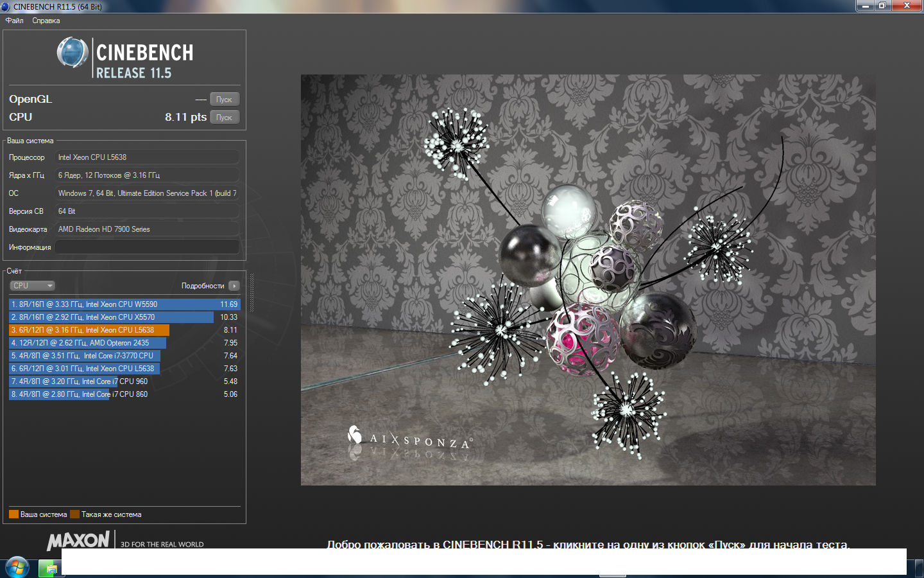The width and height of the screenshot is (924, 578).
Task: Click the CPU score 8.11 pts
Action: click(x=185, y=117)
